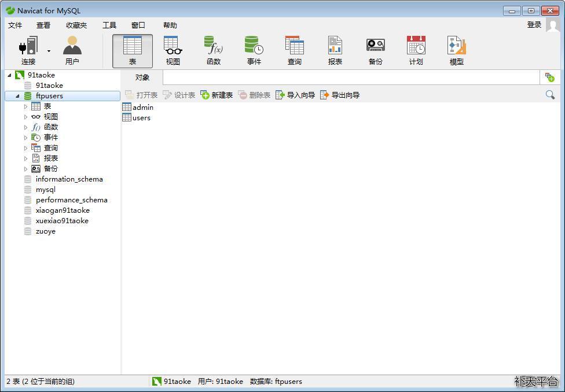Select the users table in object list
This screenshot has height=392, width=565.
pos(137,118)
